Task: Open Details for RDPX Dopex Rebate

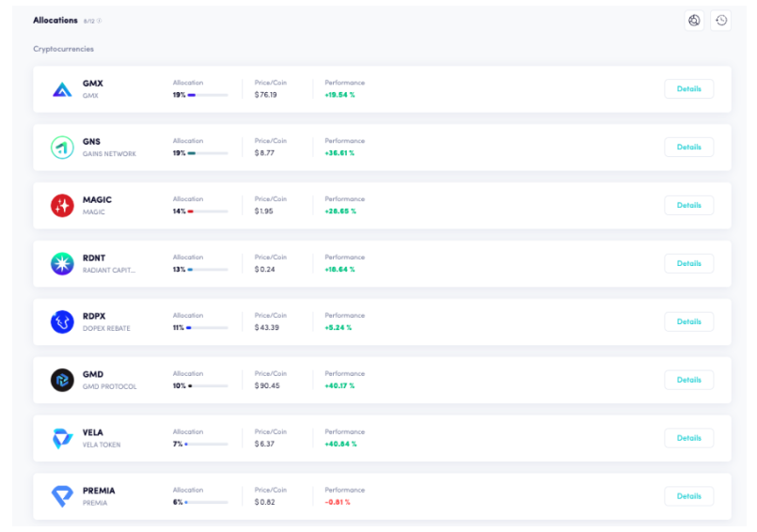Action: coord(689,321)
